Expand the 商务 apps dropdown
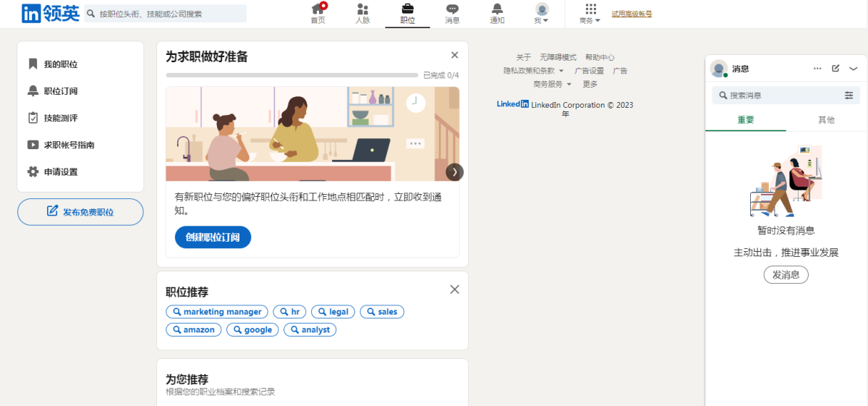The height and width of the screenshot is (406, 868). coord(590,14)
